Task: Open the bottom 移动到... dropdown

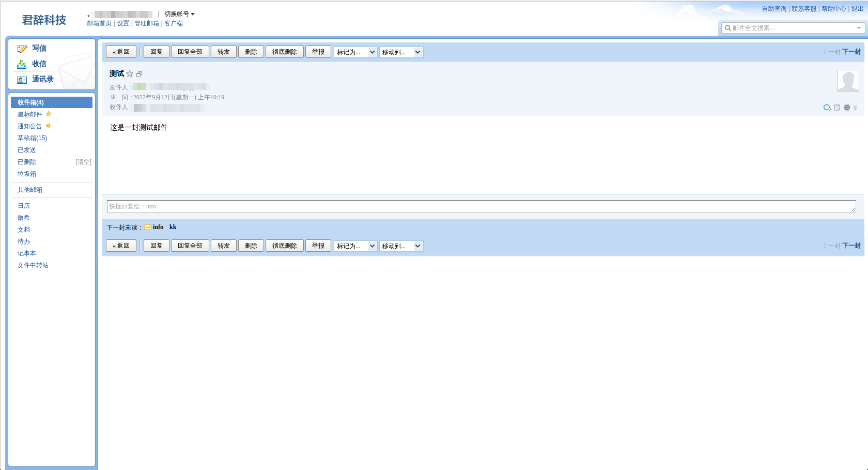Action: pos(401,246)
